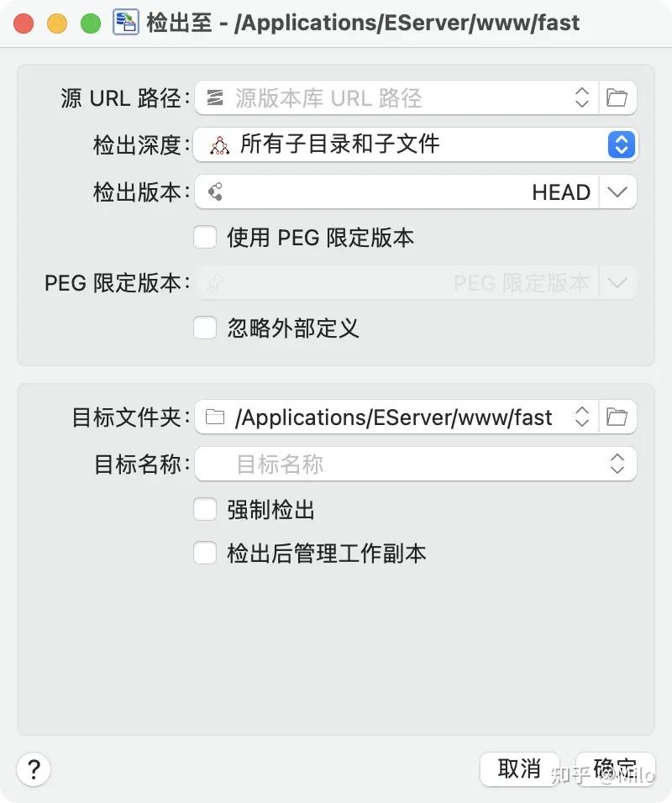Click the folder icon inside the 目标文件夹 field
The image size is (672, 803).
[216, 417]
